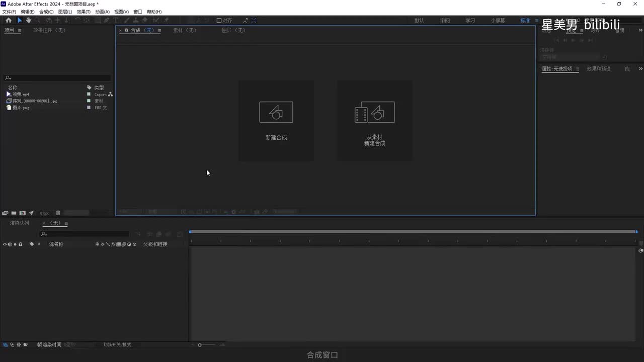Switch to the 渲染队列 tab
This screenshot has width=644, height=362.
pyautogui.click(x=20, y=223)
